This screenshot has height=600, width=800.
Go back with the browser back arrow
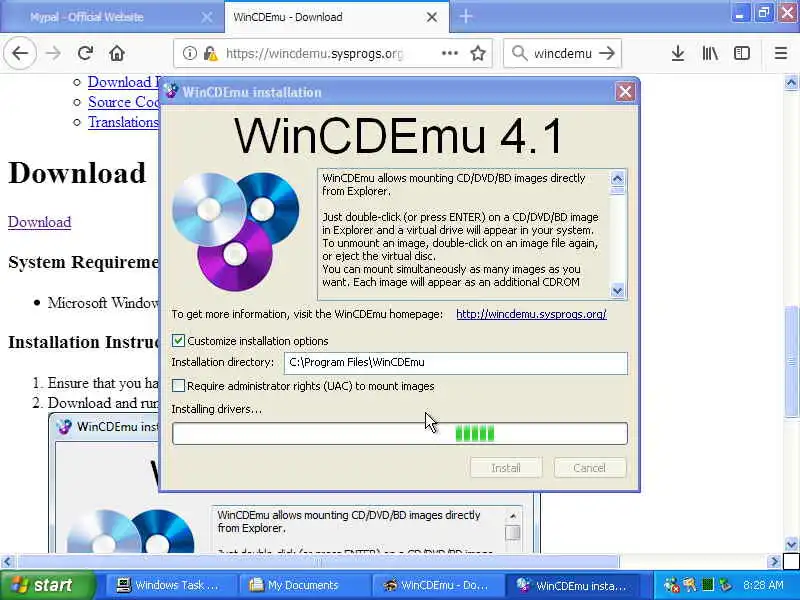tap(20, 53)
